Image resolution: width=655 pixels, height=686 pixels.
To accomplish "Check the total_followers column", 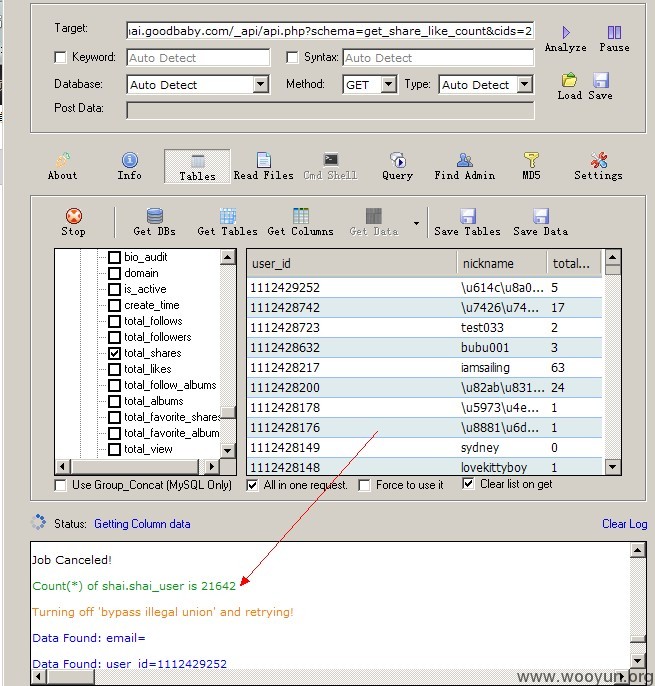I will 115,337.
